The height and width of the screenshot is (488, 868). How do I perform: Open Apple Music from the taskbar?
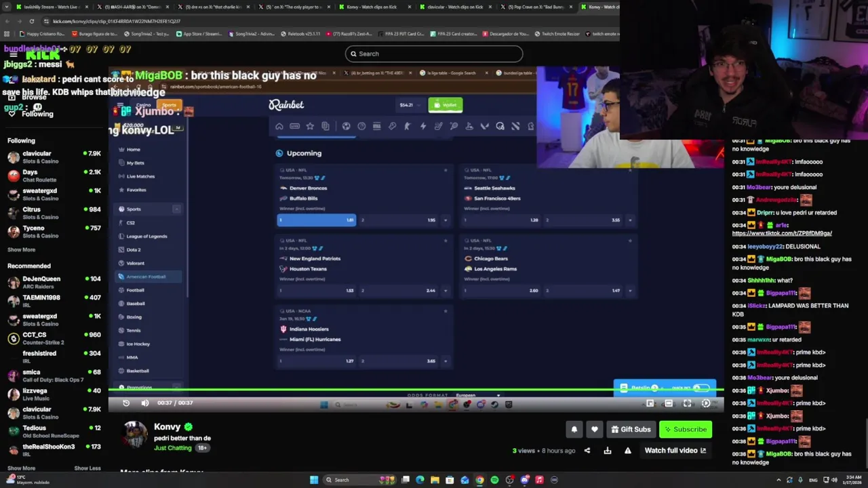coord(539,480)
